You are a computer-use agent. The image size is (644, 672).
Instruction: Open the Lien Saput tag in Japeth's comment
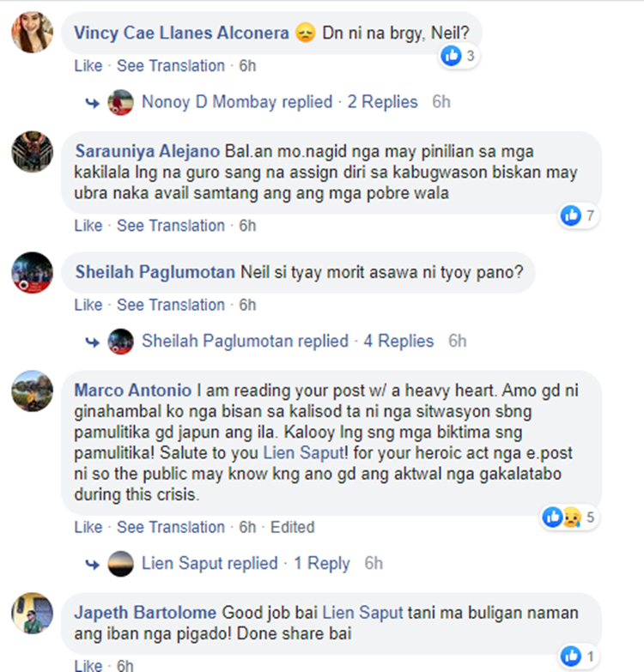click(362, 613)
